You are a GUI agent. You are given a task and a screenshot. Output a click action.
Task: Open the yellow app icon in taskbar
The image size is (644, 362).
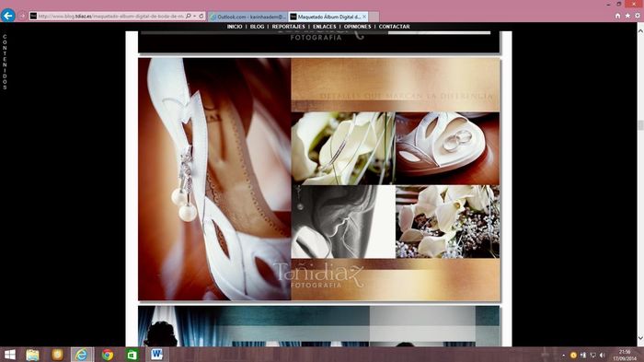[x=57, y=355]
